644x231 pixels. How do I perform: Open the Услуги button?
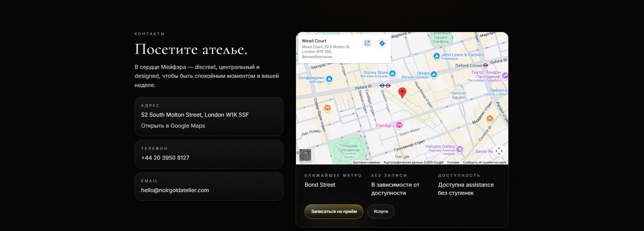point(381,212)
